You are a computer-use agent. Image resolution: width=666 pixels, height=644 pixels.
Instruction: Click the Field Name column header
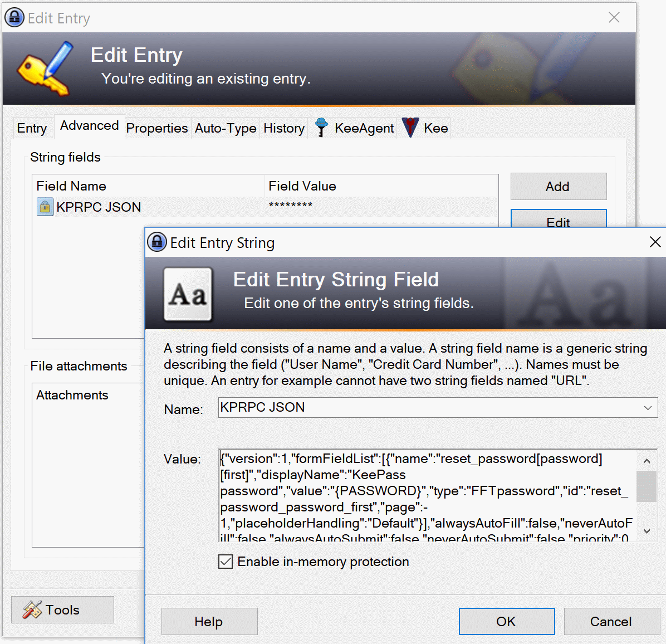(149, 186)
